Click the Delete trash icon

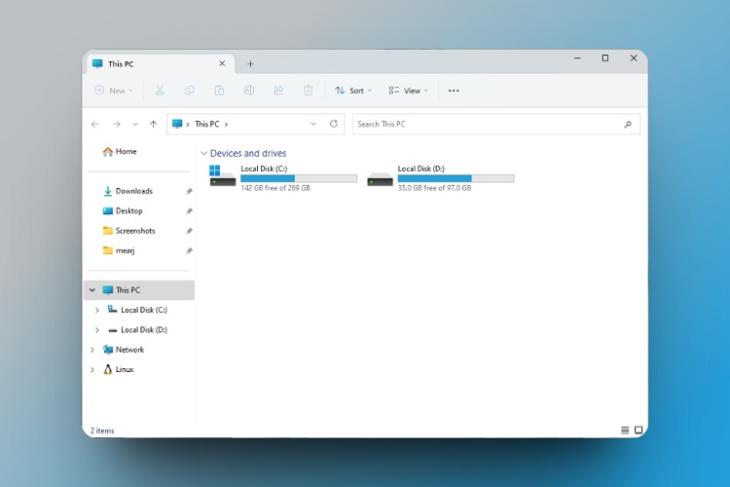(308, 90)
